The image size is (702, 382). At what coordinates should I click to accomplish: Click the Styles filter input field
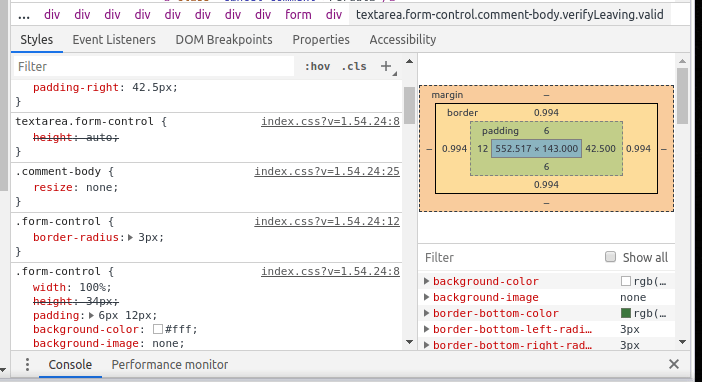coord(154,66)
